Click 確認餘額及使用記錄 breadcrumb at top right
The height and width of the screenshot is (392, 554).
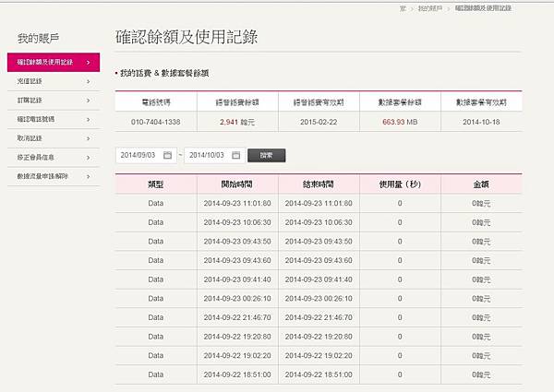click(483, 8)
